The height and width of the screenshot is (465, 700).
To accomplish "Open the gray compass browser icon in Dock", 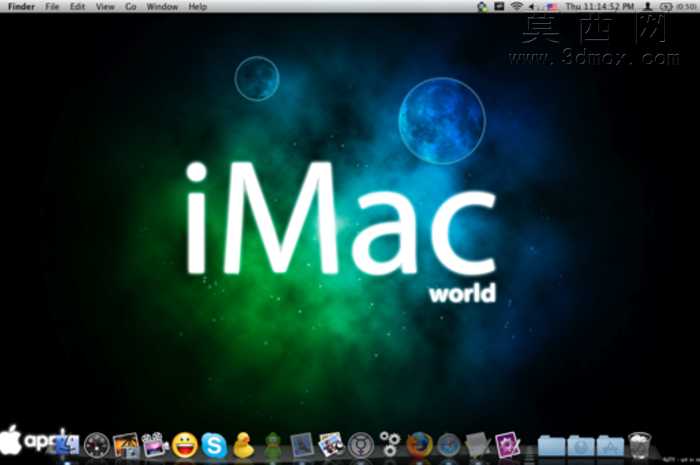I will click(449, 445).
